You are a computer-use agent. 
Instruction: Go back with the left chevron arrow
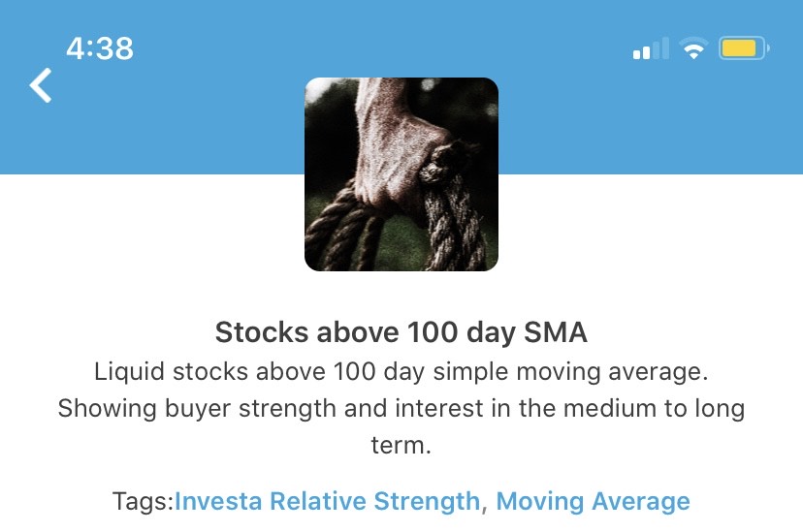point(41,85)
